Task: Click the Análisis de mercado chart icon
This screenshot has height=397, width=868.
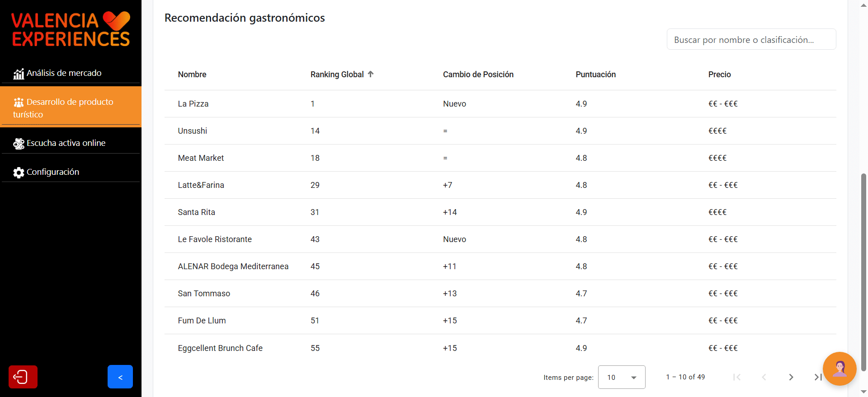Action: [x=19, y=74]
